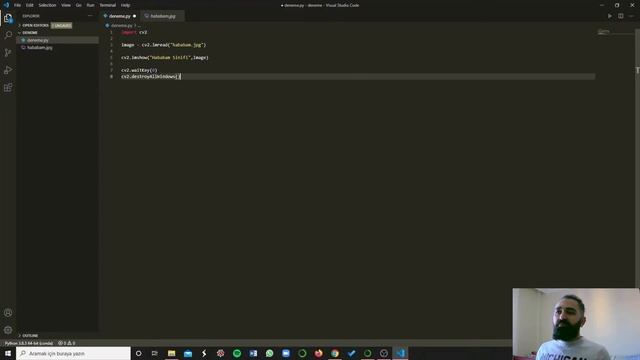
Task: Switch to the deneme.py editor tab
Action: click(x=120, y=16)
